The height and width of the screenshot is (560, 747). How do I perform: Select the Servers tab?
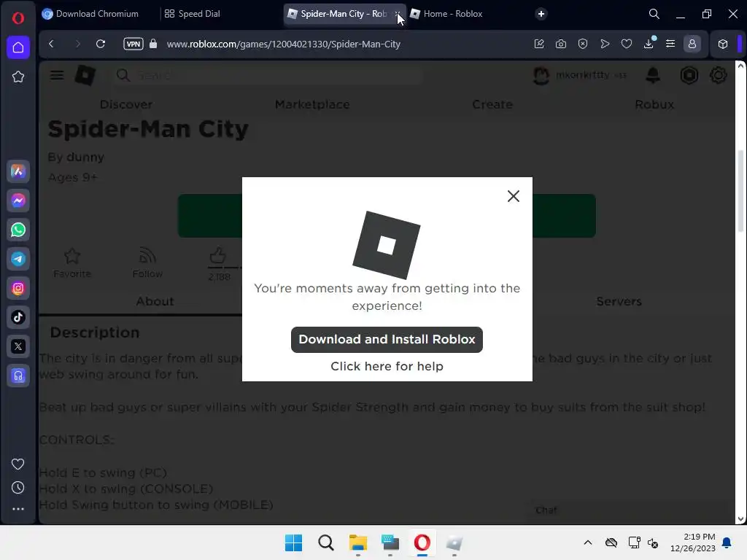click(x=619, y=301)
